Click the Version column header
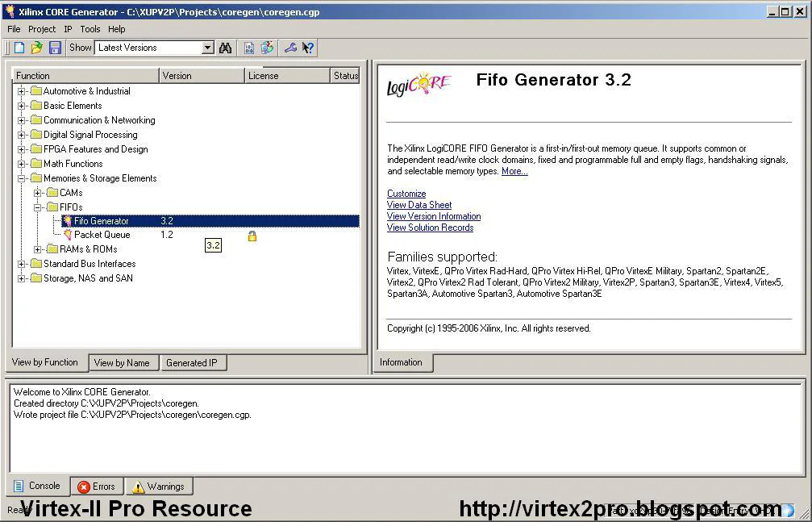Viewport: 812px width, 522px height. 202,76
